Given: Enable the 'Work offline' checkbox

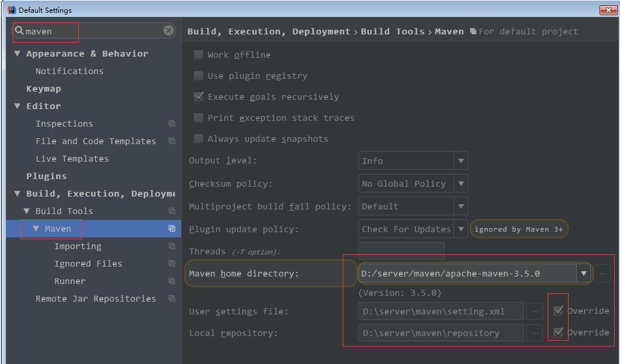Looking at the screenshot, I should (198, 54).
